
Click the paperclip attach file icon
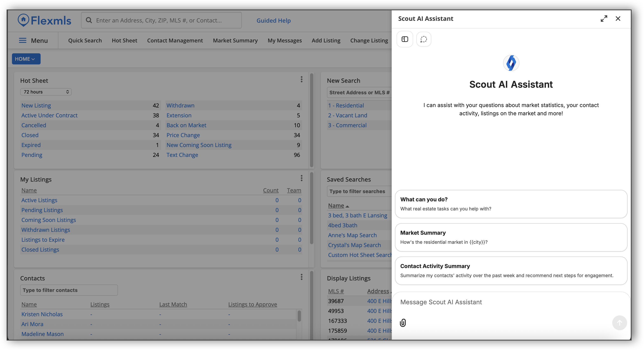pos(403,323)
